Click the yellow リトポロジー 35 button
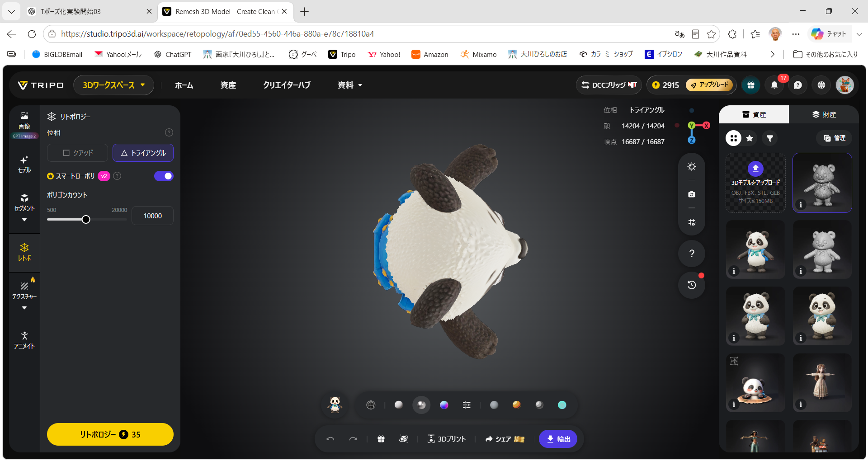Screen dimensions: 868x461 point(110,434)
